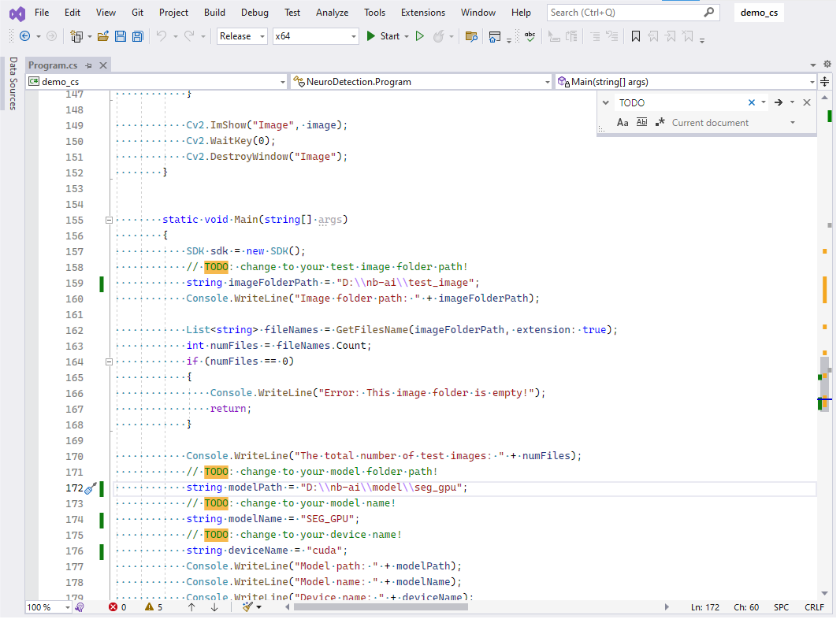Open the Edit menu
The image size is (840, 623).
click(x=72, y=13)
